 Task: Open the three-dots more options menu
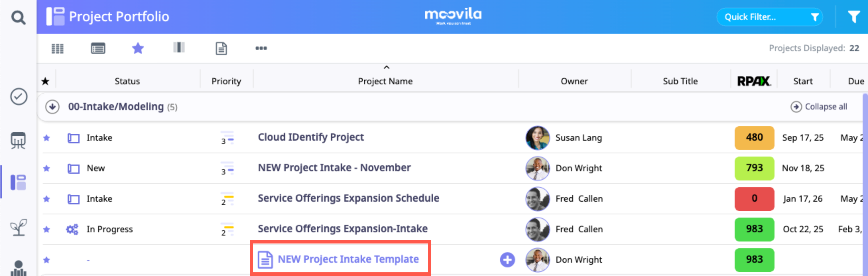pos(261,48)
